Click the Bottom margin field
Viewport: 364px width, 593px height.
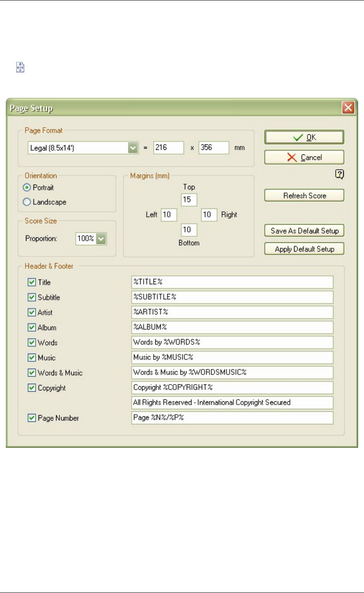pyautogui.click(x=189, y=230)
